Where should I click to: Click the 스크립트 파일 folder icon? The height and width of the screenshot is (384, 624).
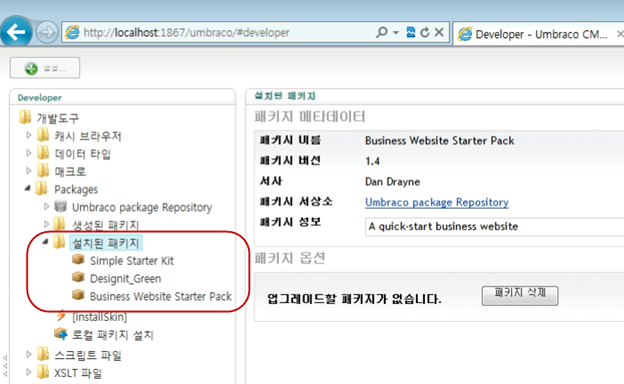click(43, 353)
